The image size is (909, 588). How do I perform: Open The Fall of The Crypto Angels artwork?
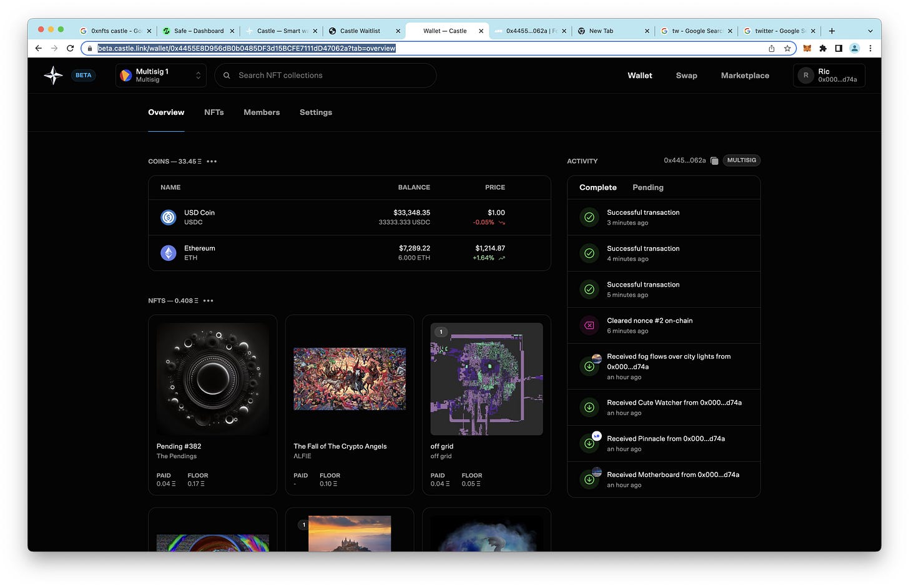pyautogui.click(x=350, y=379)
